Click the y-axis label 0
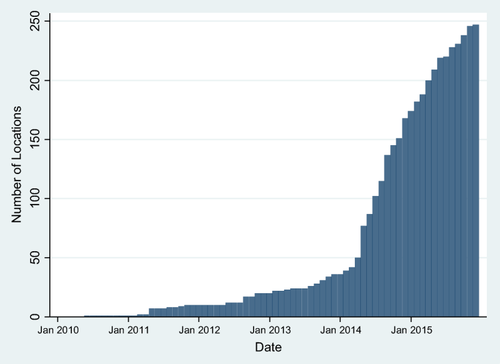 [35, 316]
